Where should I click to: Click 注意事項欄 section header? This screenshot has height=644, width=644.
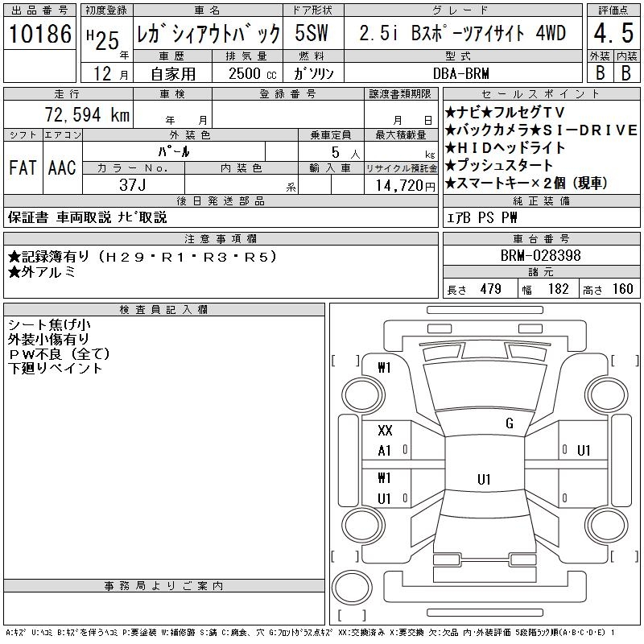221,238
